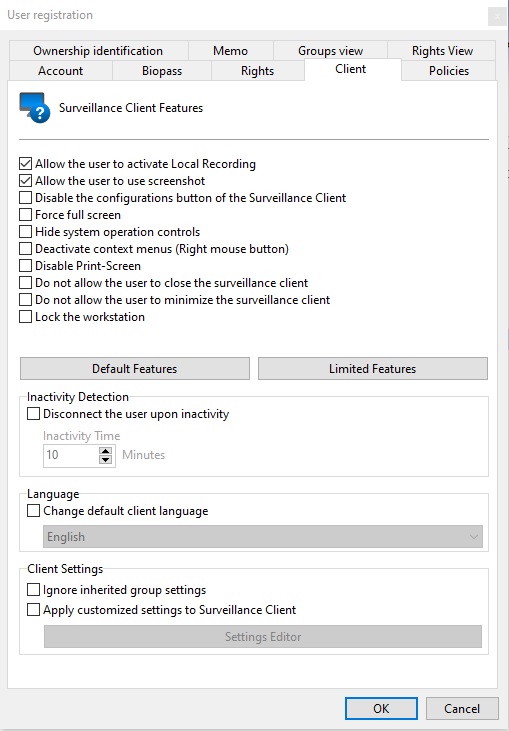Check Disconnect the user upon inactivity
This screenshot has height=731, width=509.
[x=33, y=414]
